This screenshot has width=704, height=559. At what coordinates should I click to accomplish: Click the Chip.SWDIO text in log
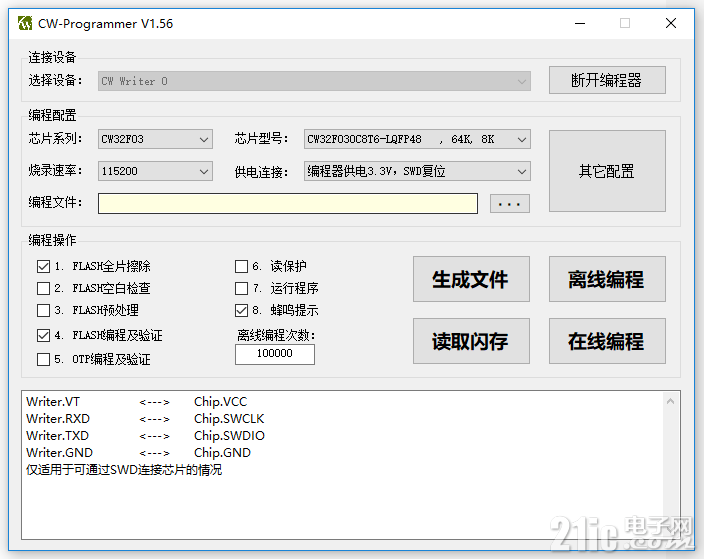(x=229, y=436)
